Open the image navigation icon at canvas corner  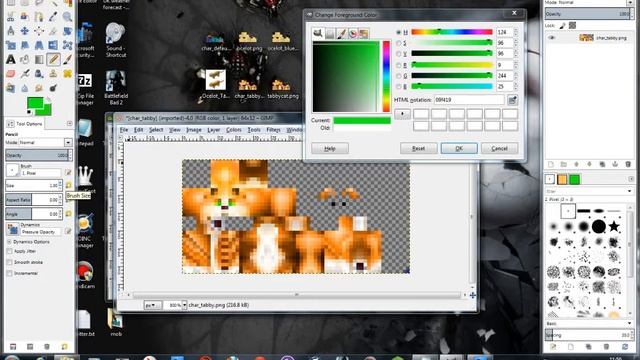[473, 295]
